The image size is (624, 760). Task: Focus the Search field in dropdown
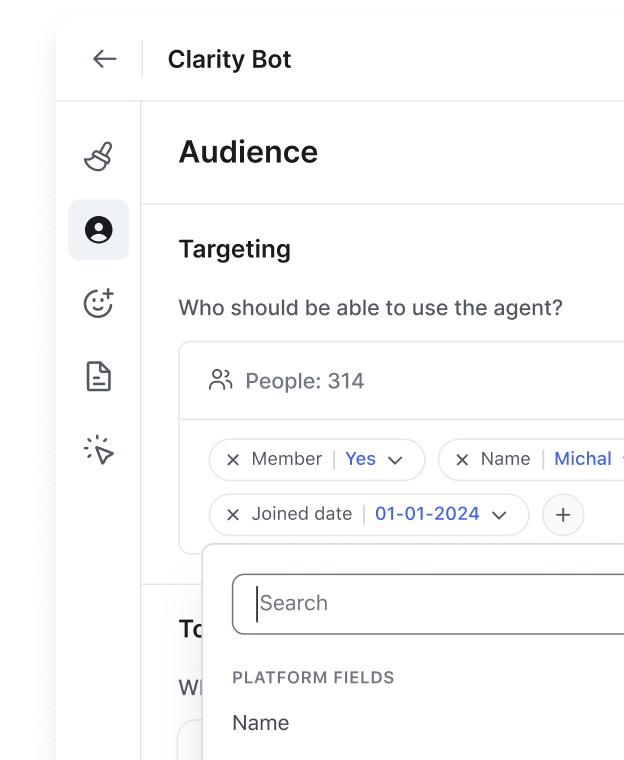pos(430,603)
